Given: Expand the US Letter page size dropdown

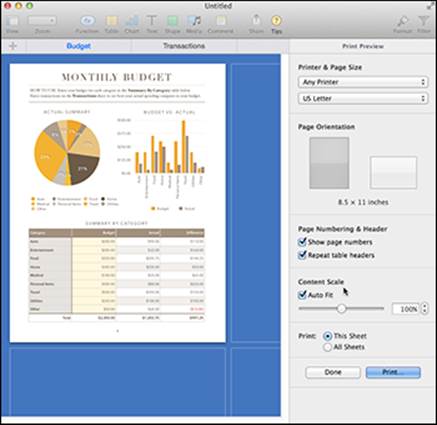Looking at the screenshot, I should coord(363,98).
